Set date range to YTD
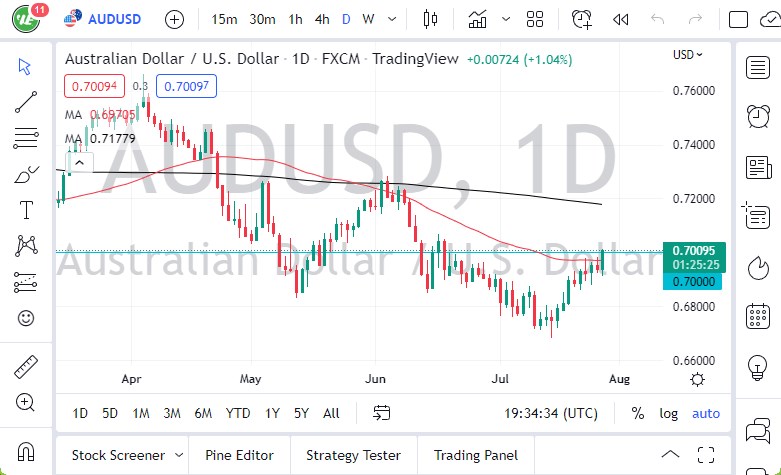The width and height of the screenshot is (781, 475). coord(238,413)
